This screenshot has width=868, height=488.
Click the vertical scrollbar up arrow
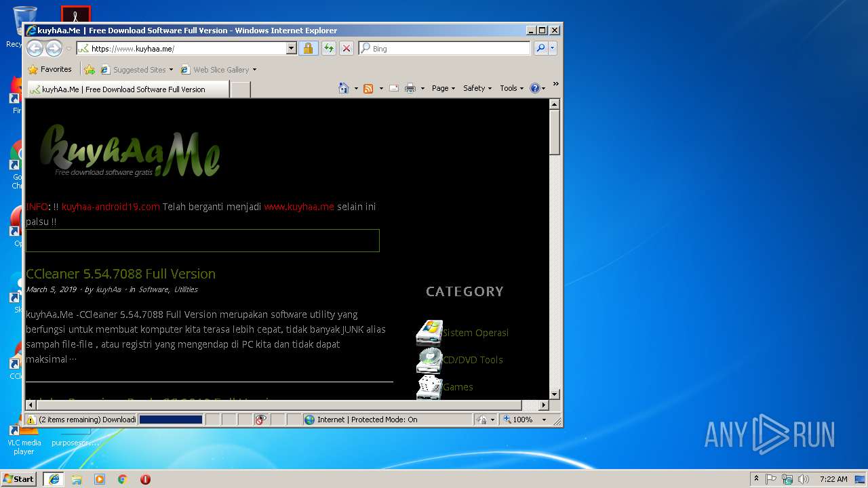(x=554, y=104)
